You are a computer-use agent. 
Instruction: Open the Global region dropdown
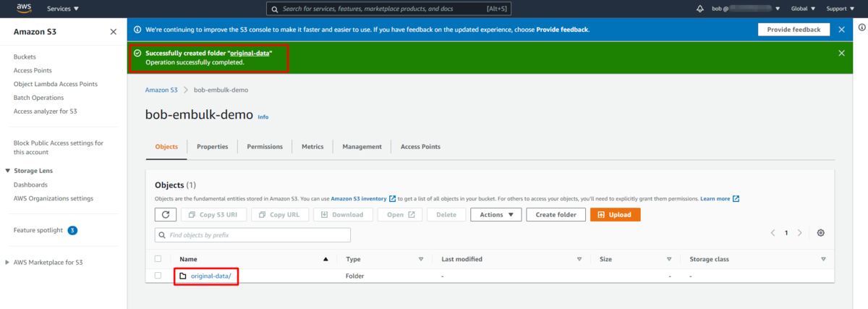[x=803, y=9]
